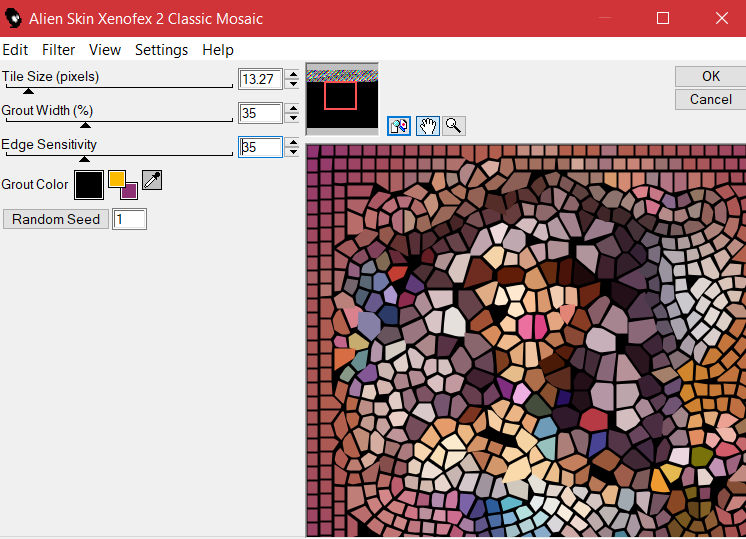746x539 pixels.
Task: Close the Classic Mosaic window
Action: pos(722,18)
